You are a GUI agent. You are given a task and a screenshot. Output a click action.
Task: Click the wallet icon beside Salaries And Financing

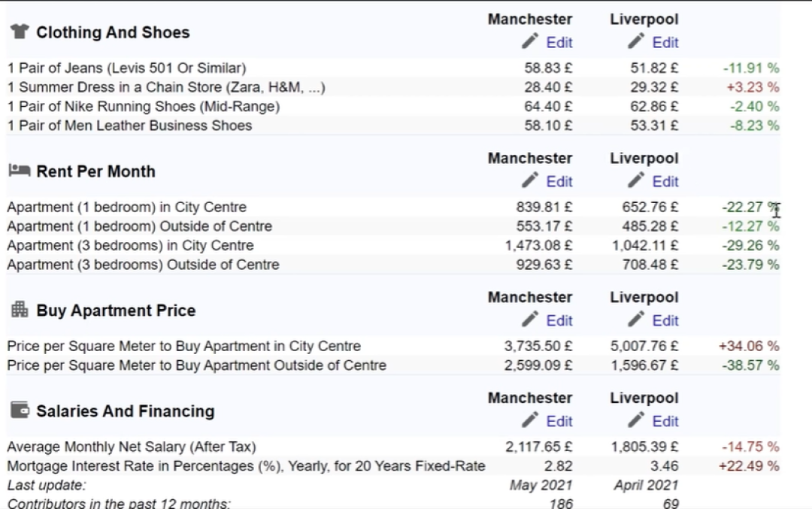pos(20,411)
